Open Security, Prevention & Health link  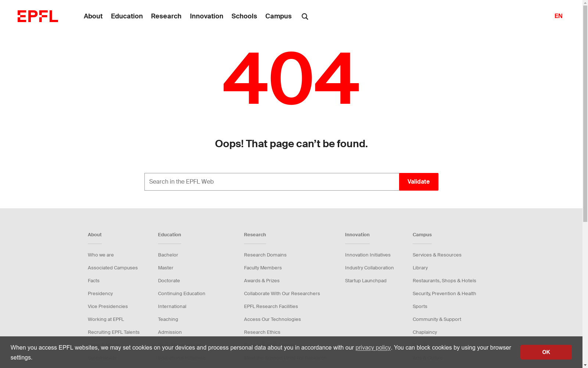pos(444,294)
